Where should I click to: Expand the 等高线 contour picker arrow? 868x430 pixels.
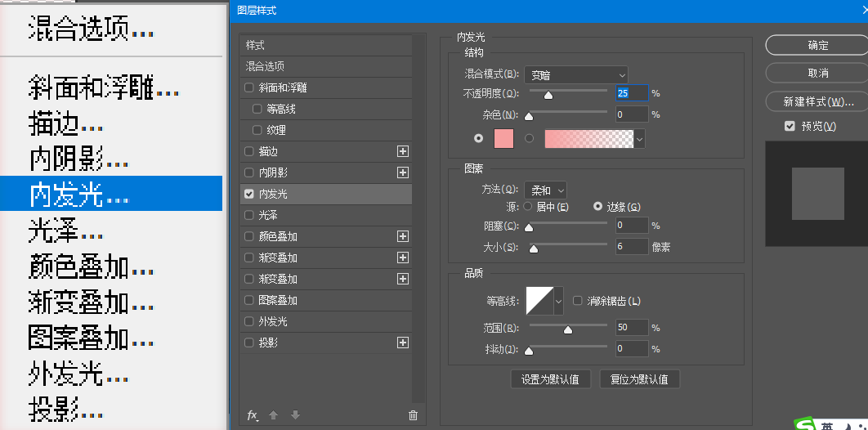coord(559,302)
